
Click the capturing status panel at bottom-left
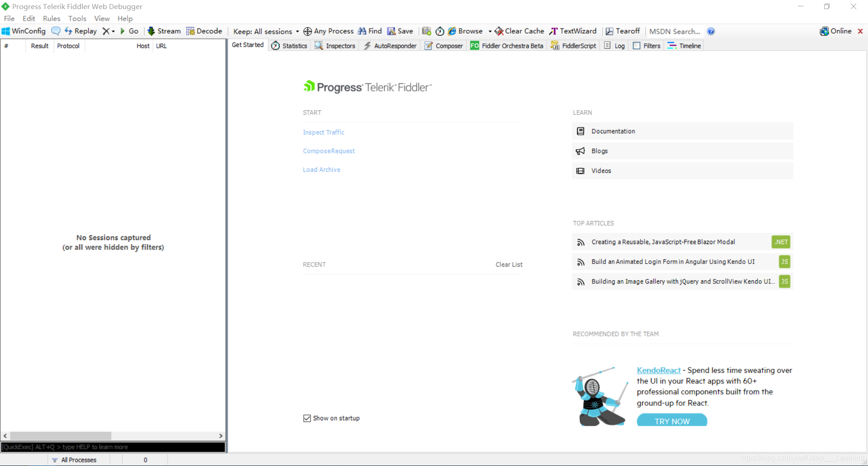point(24,460)
